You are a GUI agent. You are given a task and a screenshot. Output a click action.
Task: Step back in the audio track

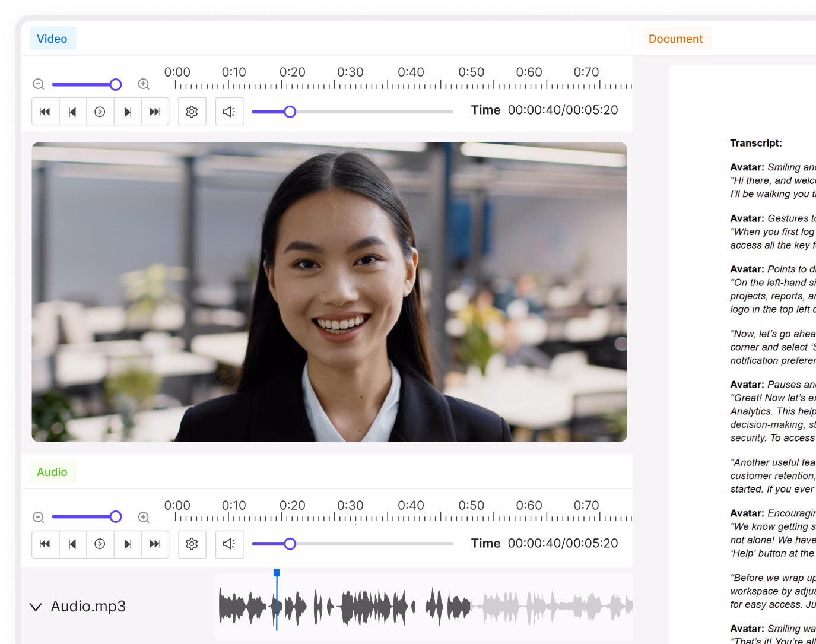72,544
